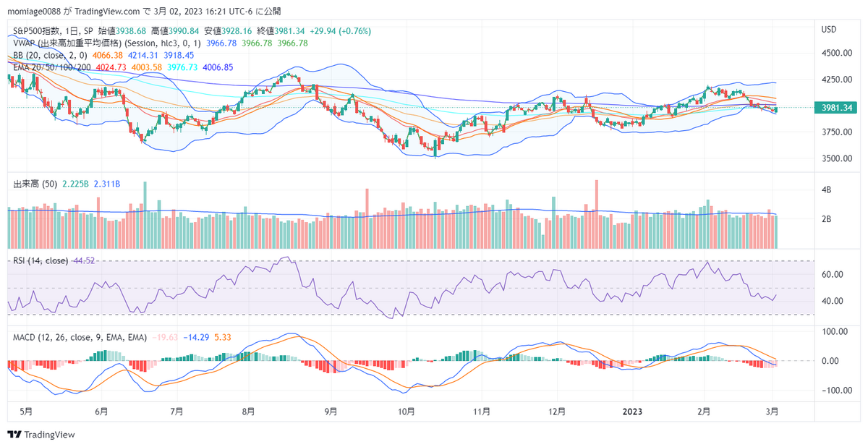Click the 12月 time axis label

click(x=557, y=411)
